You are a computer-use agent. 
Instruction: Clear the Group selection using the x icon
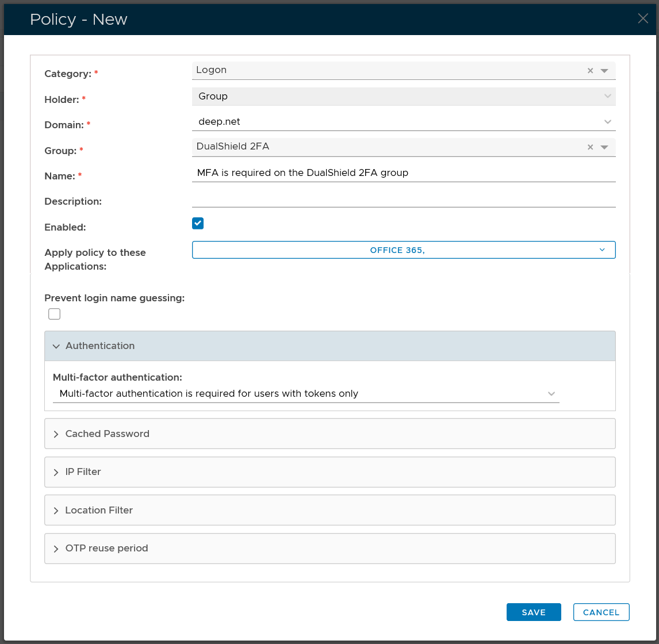(x=590, y=147)
